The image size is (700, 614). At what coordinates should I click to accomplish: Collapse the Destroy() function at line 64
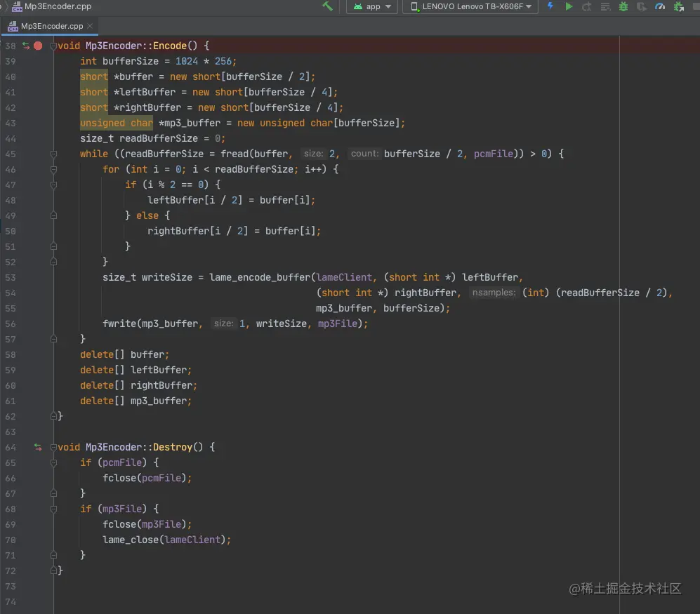53,447
